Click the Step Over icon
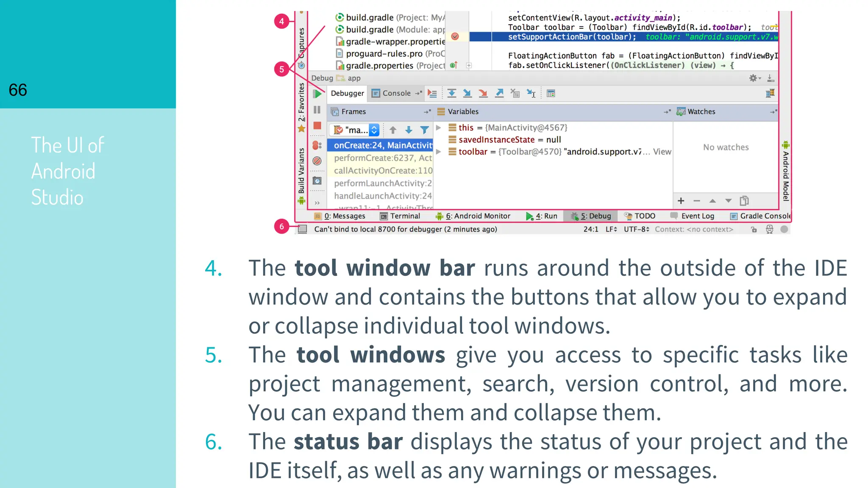Screen dimensions: 868x488 coord(452,94)
